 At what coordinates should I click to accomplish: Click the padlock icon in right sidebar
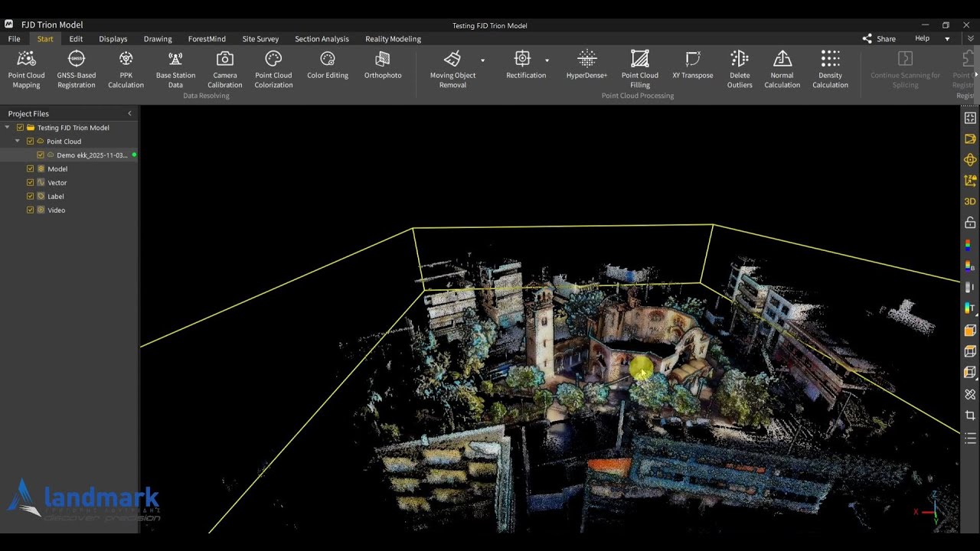point(970,223)
